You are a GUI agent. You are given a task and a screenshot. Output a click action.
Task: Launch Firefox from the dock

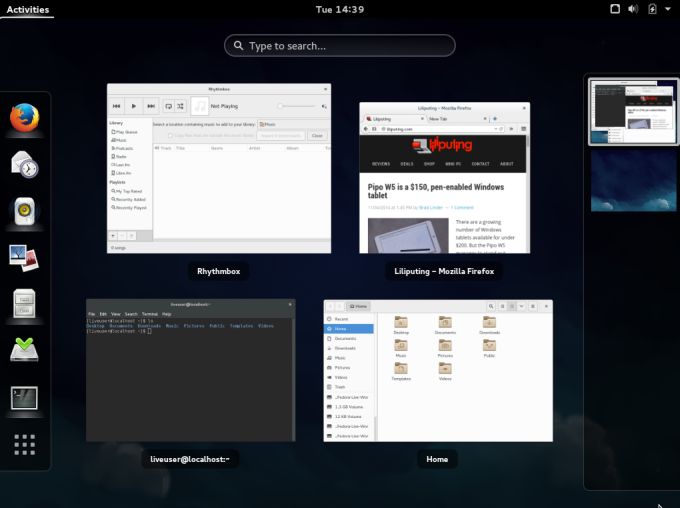coord(25,118)
